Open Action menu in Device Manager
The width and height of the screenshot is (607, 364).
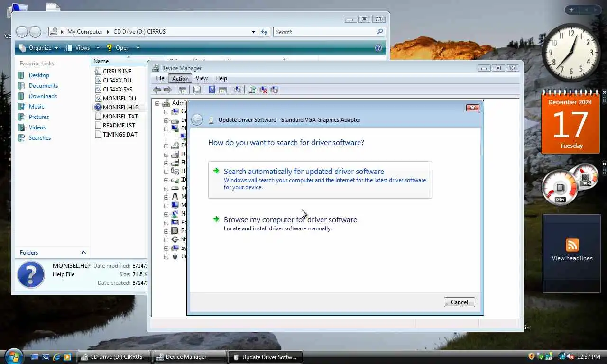[180, 78]
